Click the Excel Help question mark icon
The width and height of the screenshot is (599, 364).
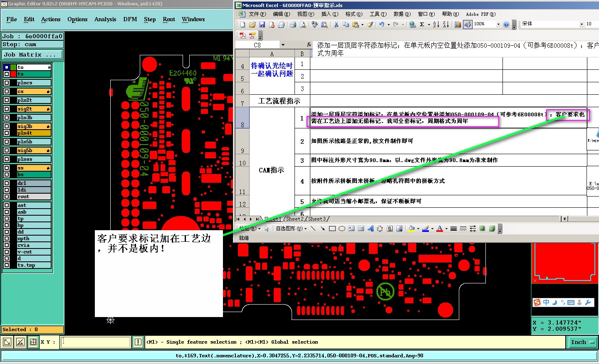coord(506,25)
